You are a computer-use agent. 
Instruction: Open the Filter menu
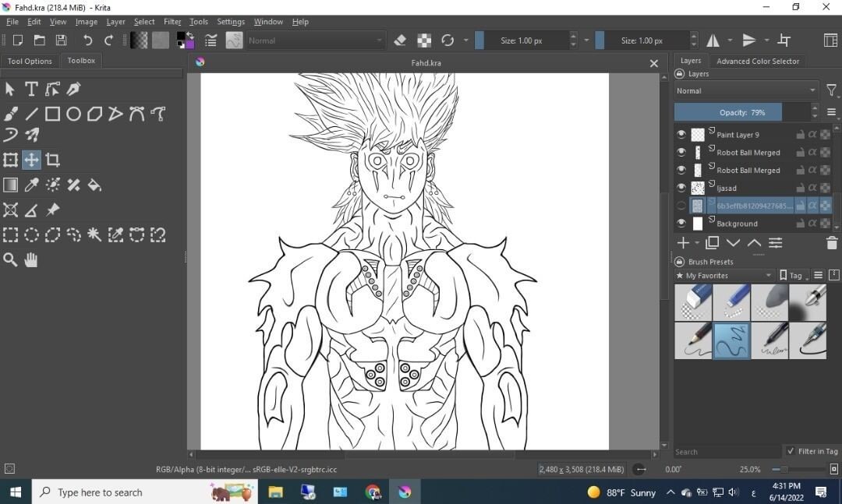[172, 21]
